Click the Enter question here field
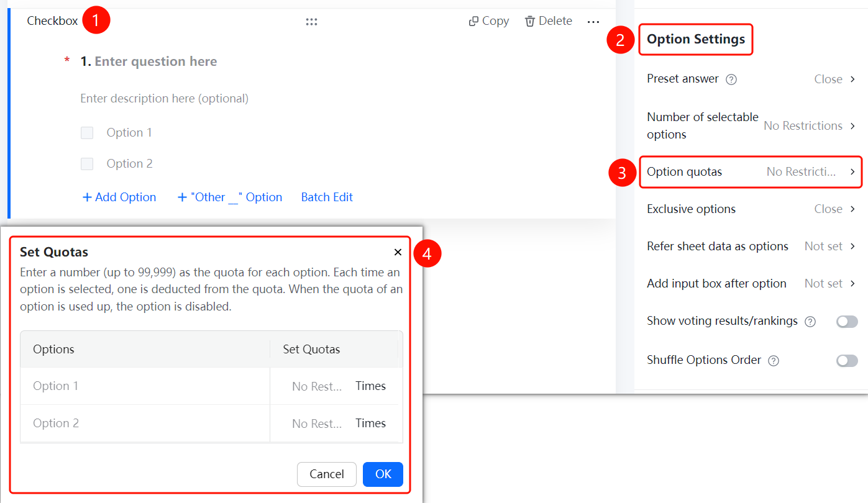This screenshot has width=868, height=503. (155, 61)
